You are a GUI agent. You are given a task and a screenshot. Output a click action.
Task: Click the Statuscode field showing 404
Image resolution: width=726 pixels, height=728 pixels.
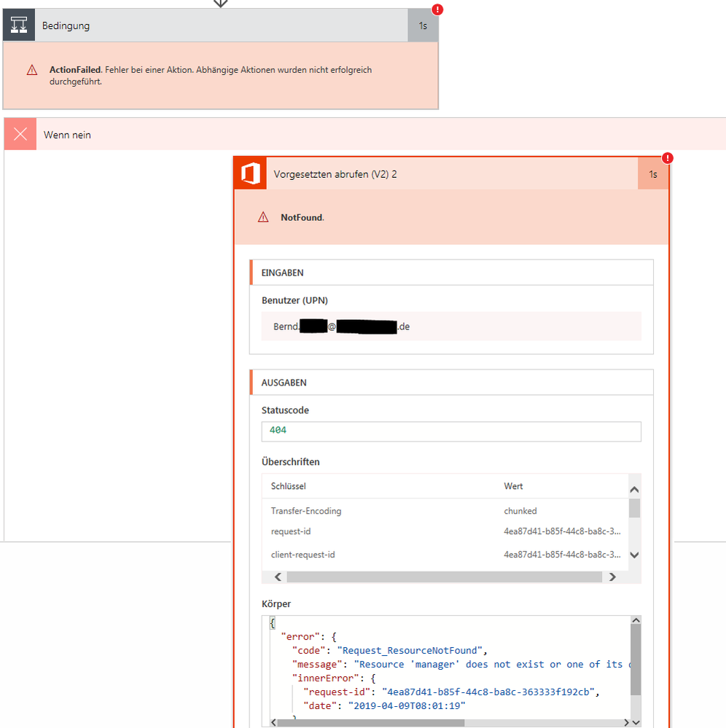point(451,431)
